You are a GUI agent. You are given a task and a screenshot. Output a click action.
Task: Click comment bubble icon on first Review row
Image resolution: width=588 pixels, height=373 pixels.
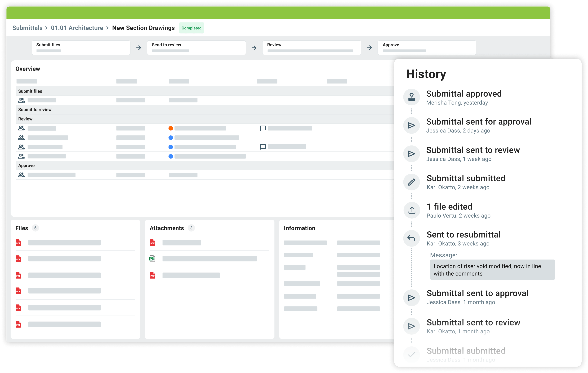pos(263,128)
